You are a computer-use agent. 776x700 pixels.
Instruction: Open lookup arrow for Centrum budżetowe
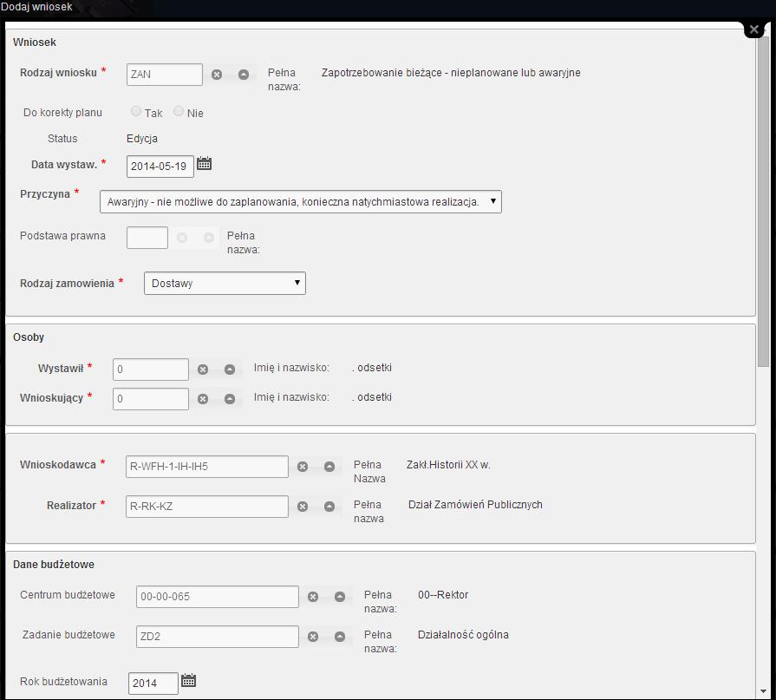tap(340, 597)
